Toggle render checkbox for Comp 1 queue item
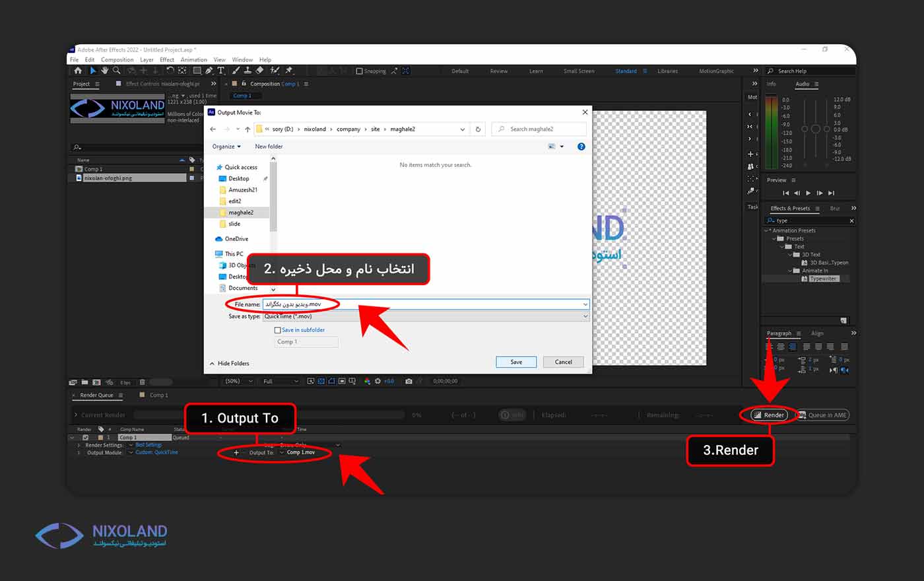The height and width of the screenshot is (581, 924). pos(85,437)
